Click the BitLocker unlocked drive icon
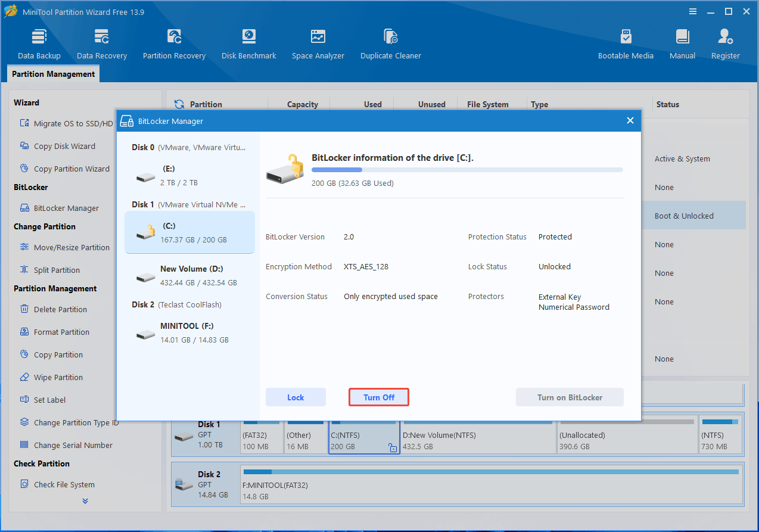The height and width of the screenshot is (532, 759). coord(285,169)
